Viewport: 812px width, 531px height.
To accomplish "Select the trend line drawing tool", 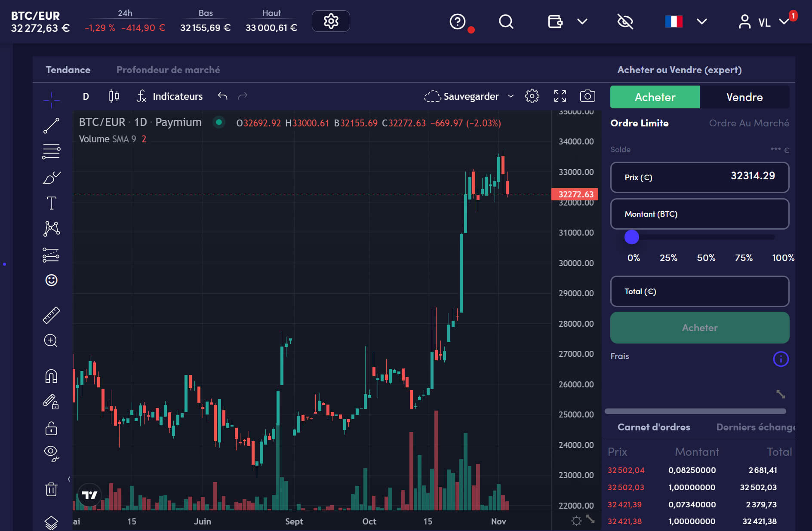I will pyautogui.click(x=51, y=126).
